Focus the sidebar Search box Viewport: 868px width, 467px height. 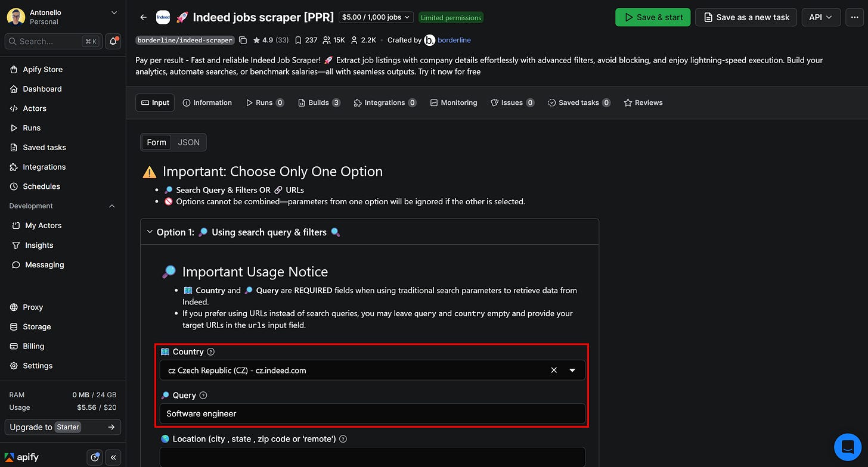(53, 41)
